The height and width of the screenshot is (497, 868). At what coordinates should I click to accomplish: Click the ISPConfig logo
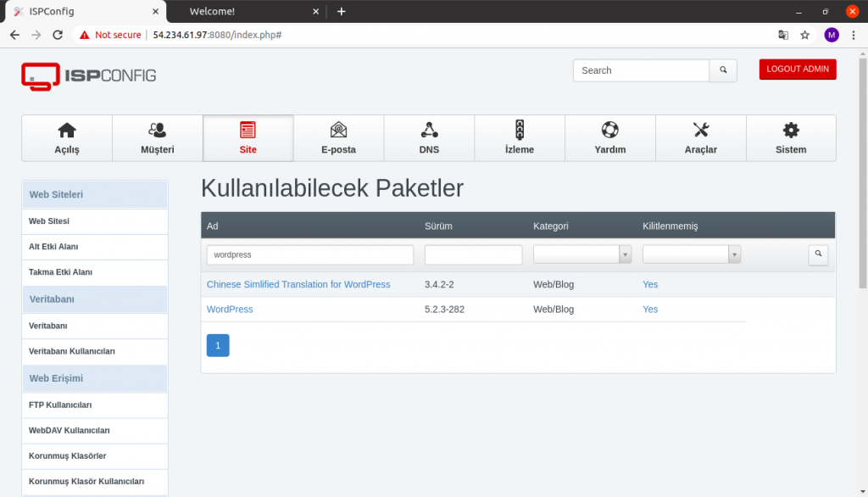pos(88,76)
